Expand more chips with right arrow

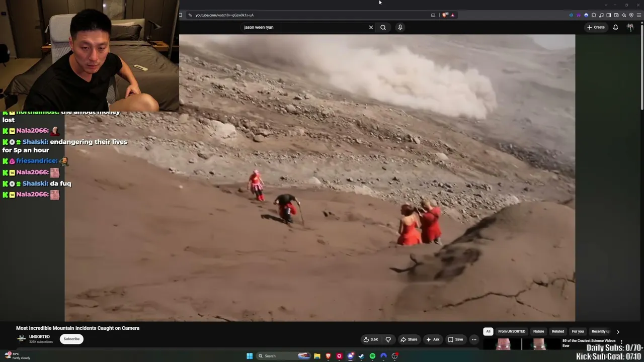[x=618, y=332]
